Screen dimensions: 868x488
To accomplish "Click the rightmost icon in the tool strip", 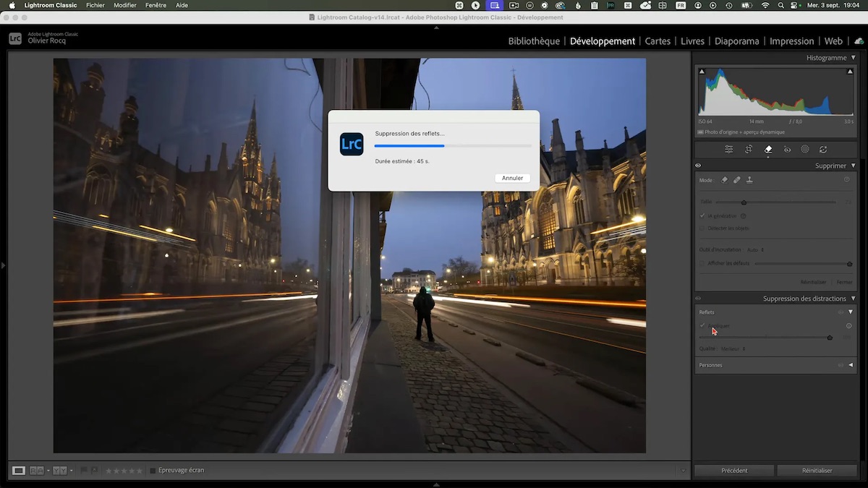I will (x=823, y=150).
